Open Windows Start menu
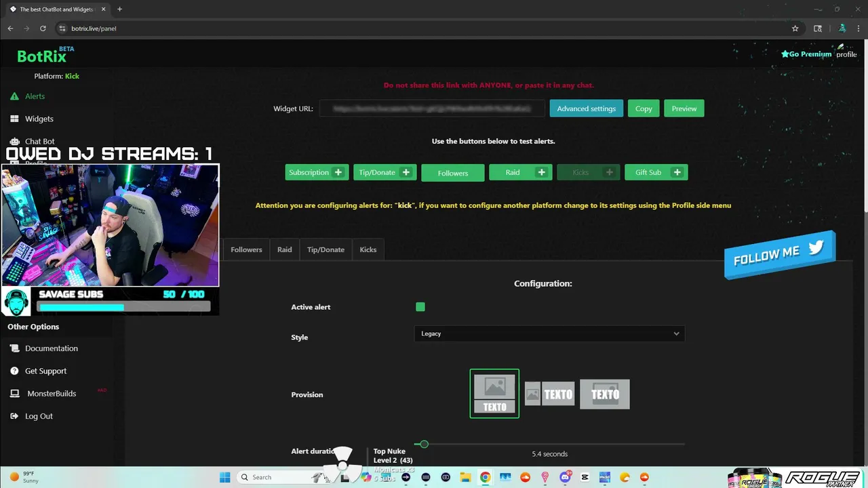The height and width of the screenshot is (488, 868). click(x=225, y=477)
